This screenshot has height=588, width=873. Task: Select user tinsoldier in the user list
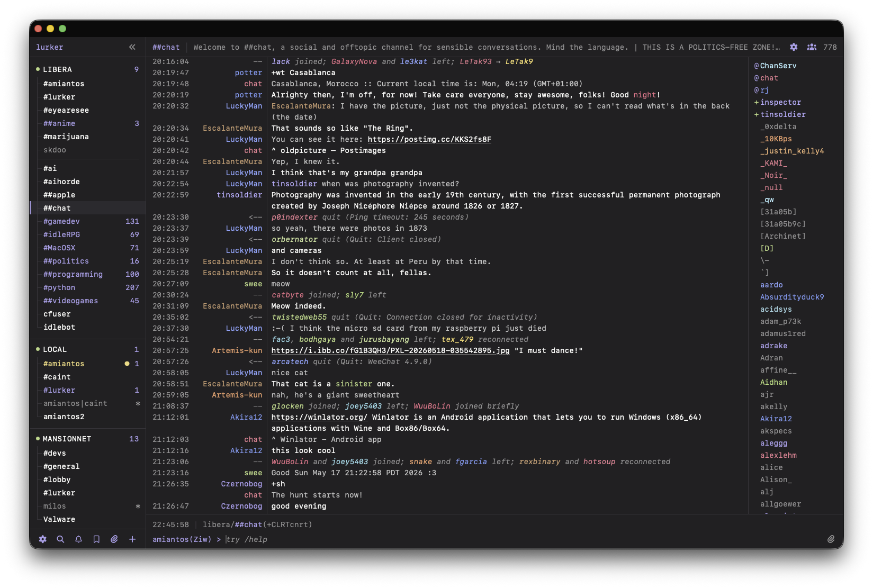point(783,114)
